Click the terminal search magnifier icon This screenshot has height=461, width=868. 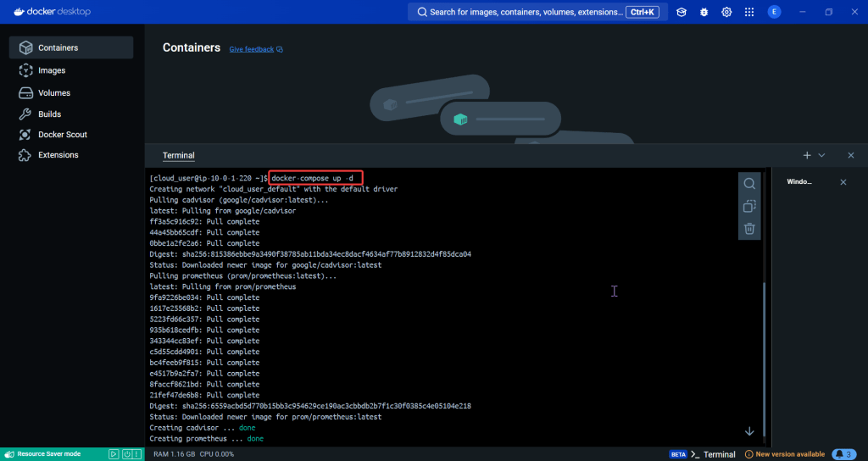coord(749,184)
